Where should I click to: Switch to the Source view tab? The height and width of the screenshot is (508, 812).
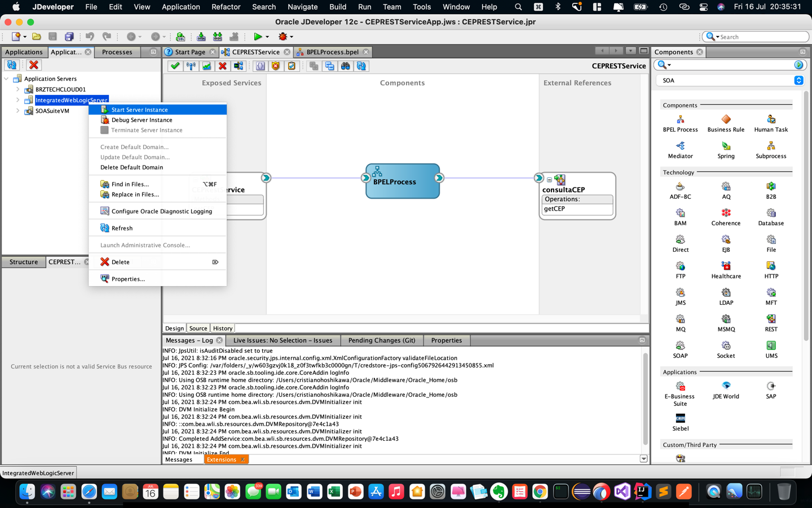coord(198,328)
